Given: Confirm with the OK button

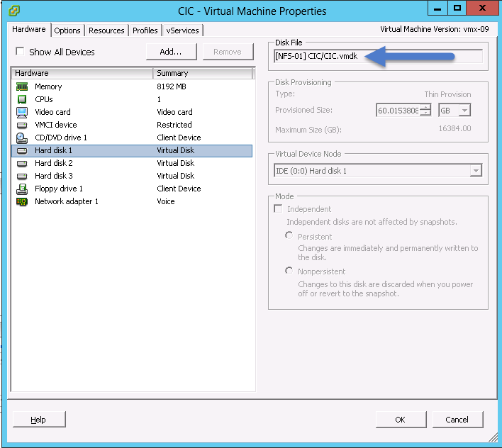Looking at the screenshot, I should pos(401,420).
